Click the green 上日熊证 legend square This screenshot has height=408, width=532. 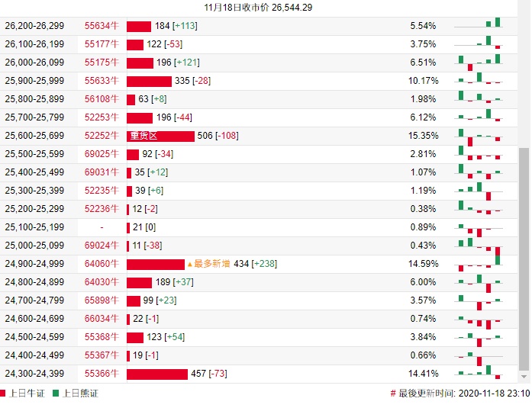[56, 394]
